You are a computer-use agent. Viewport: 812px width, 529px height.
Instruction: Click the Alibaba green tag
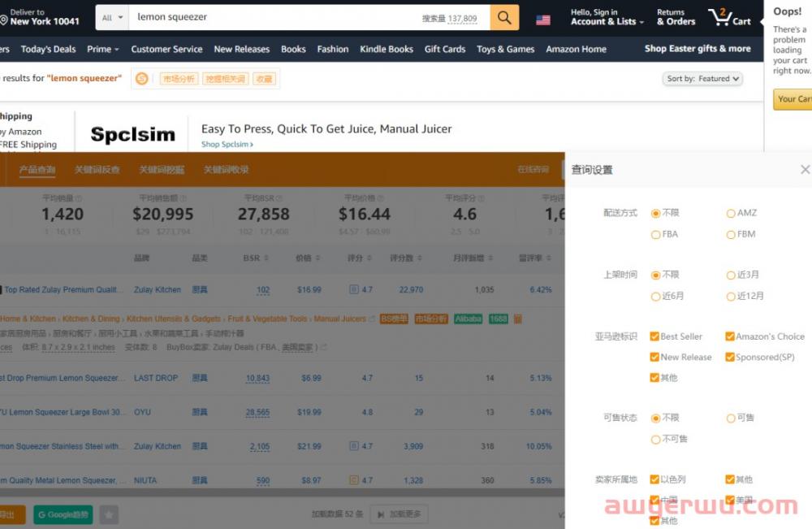[469, 319]
